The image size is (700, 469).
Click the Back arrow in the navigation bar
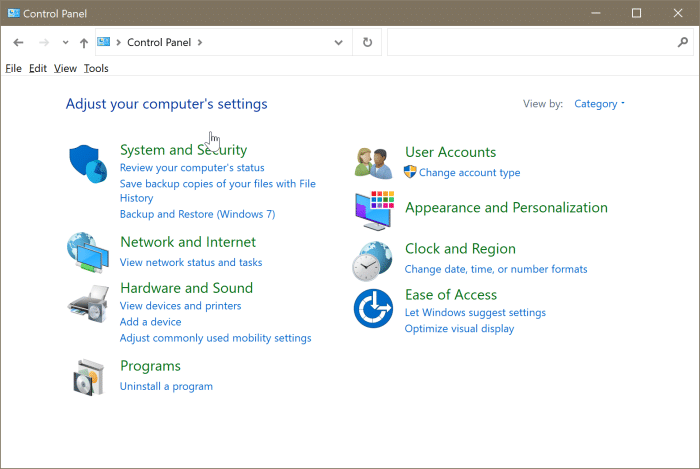click(18, 42)
